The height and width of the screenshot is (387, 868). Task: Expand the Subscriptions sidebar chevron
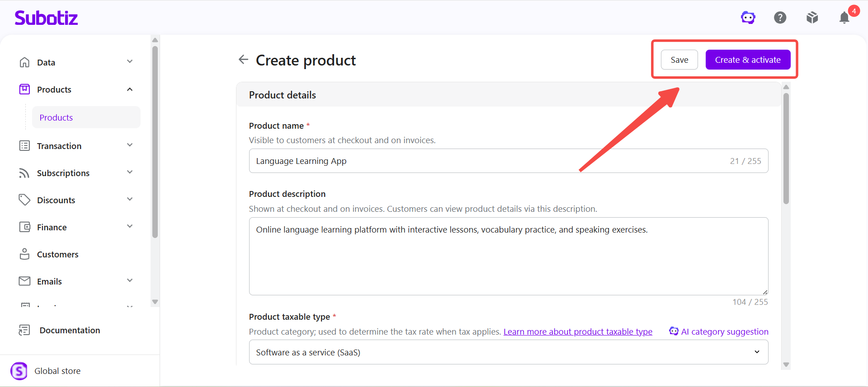[130, 172]
